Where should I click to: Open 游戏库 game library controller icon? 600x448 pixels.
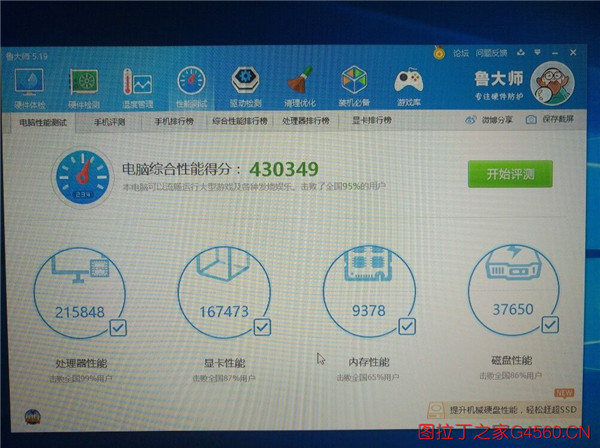408,80
